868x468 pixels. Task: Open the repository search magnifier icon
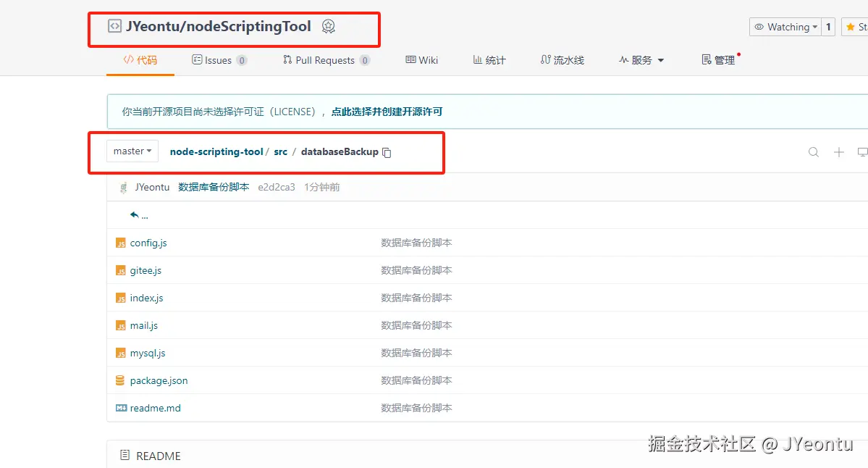[x=813, y=151]
